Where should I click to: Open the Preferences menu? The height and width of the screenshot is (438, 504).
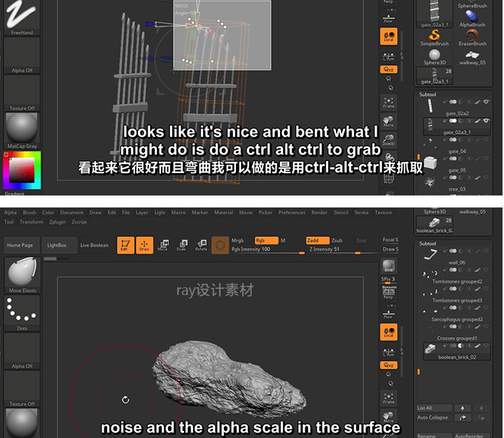click(291, 212)
